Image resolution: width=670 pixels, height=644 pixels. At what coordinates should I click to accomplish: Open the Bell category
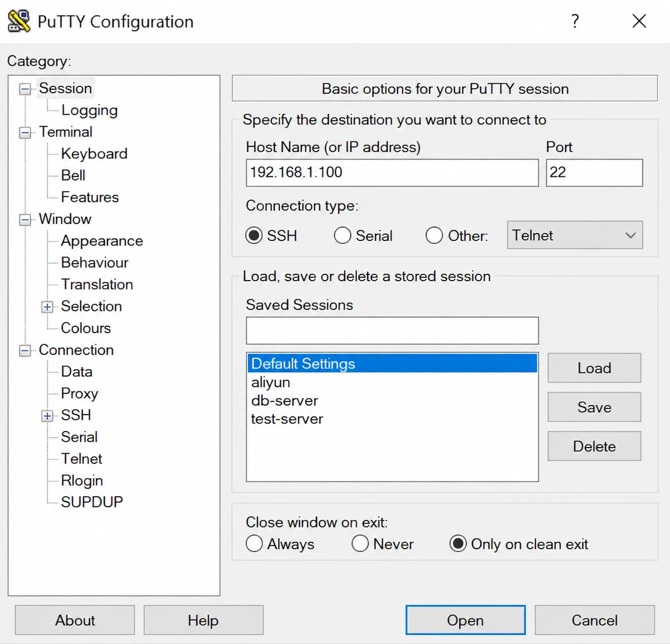coord(73,175)
